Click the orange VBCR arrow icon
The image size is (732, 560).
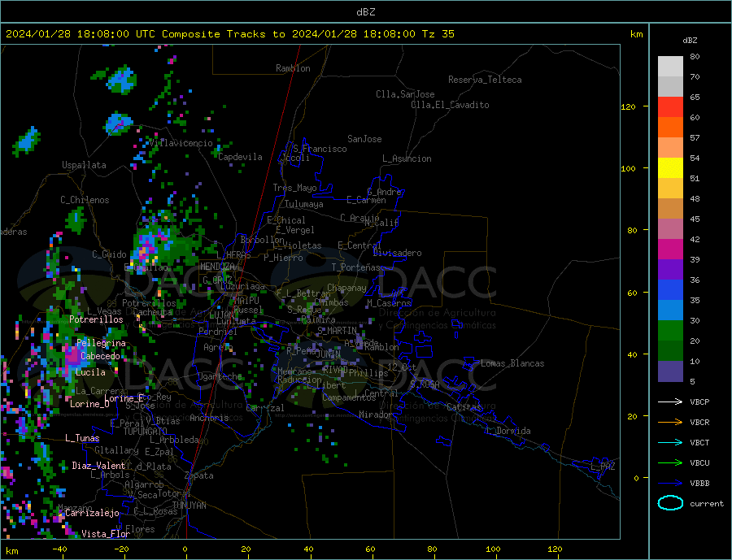(x=672, y=423)
